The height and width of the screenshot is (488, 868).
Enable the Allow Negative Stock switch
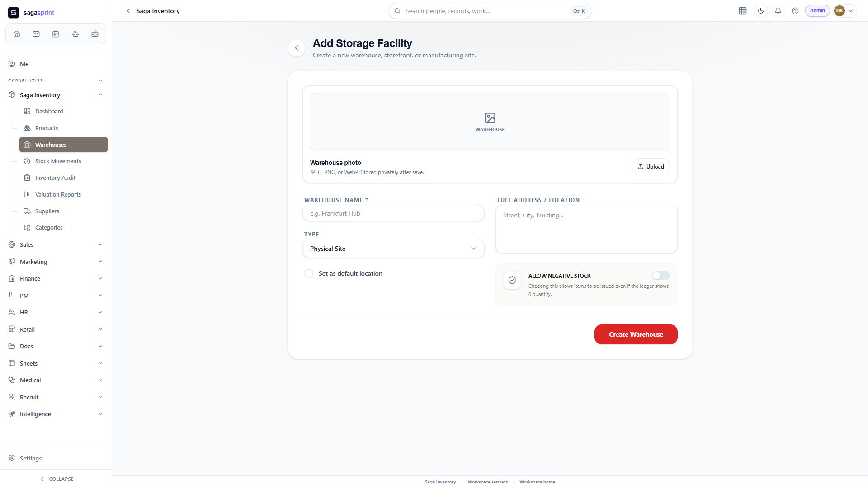(x=660, y=276)
